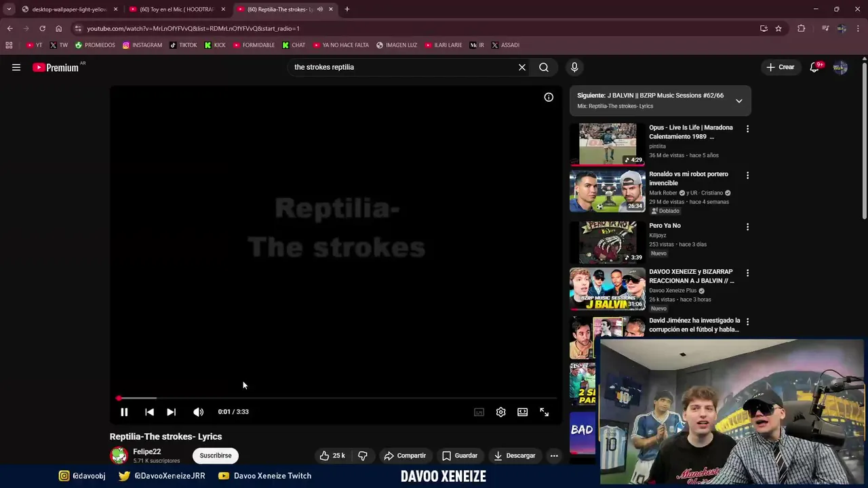Open a new browser tab

[347, 9]
